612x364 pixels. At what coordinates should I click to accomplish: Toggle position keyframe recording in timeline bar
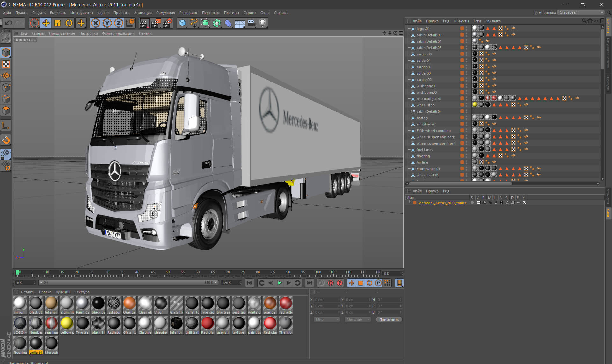click(x=352, y=283)
